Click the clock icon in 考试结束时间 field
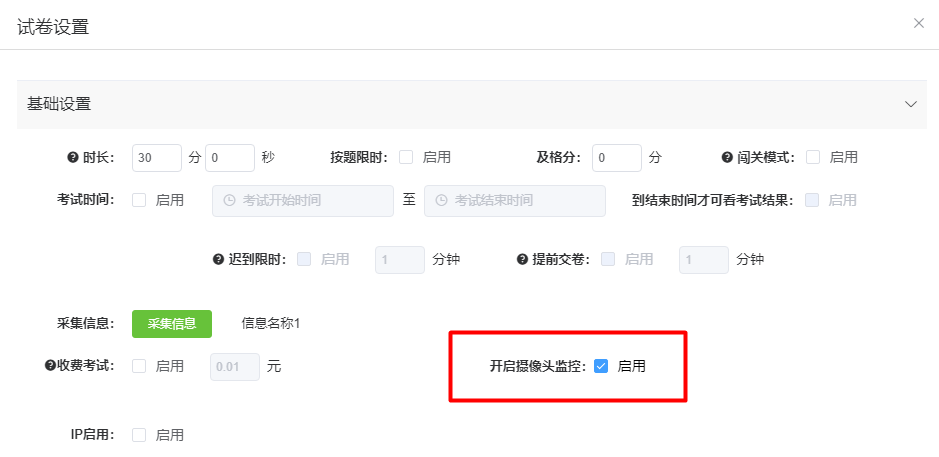 tap(441, 200)
